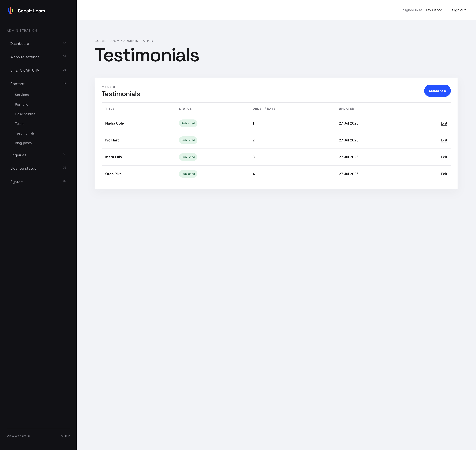
Task: Open Team under Content
Action: tap(19, 124)
